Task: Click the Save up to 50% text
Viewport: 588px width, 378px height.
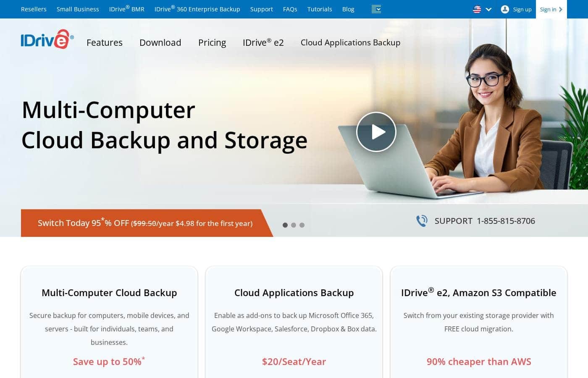Action: (x=109, y=361)
